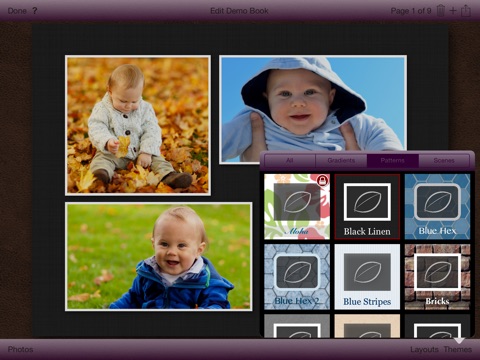This screenshot has width=480, height=360.
Task: Switch to the Scenes tab
Action: pos(444,161)
